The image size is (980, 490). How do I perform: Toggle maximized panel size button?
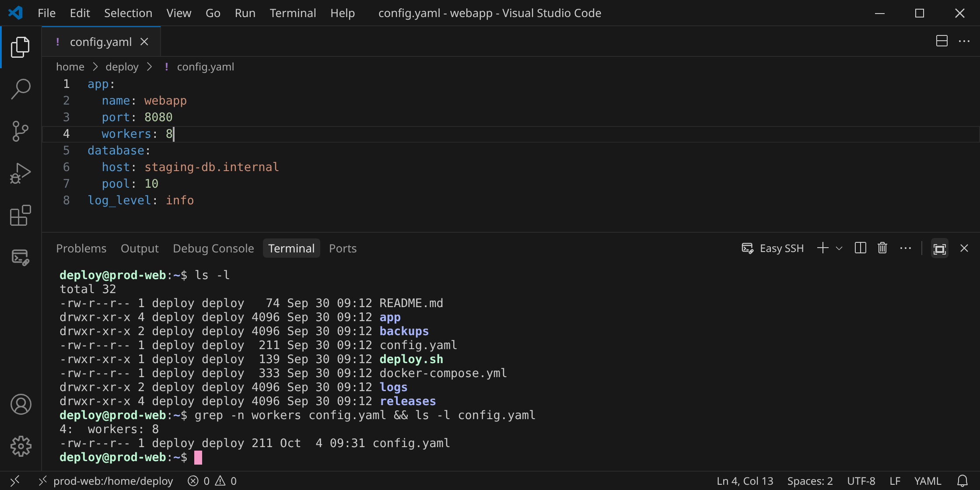pyautogui.click(x=940, y=248)
